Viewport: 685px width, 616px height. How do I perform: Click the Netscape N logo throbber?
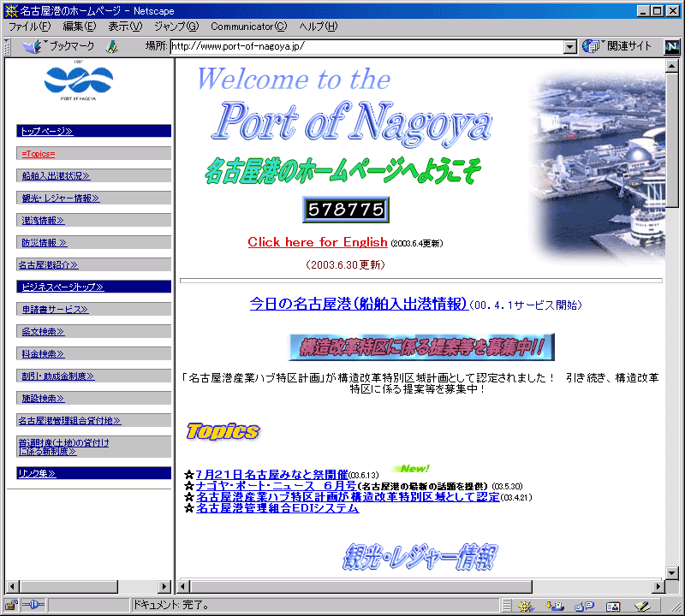coord(672,46)
